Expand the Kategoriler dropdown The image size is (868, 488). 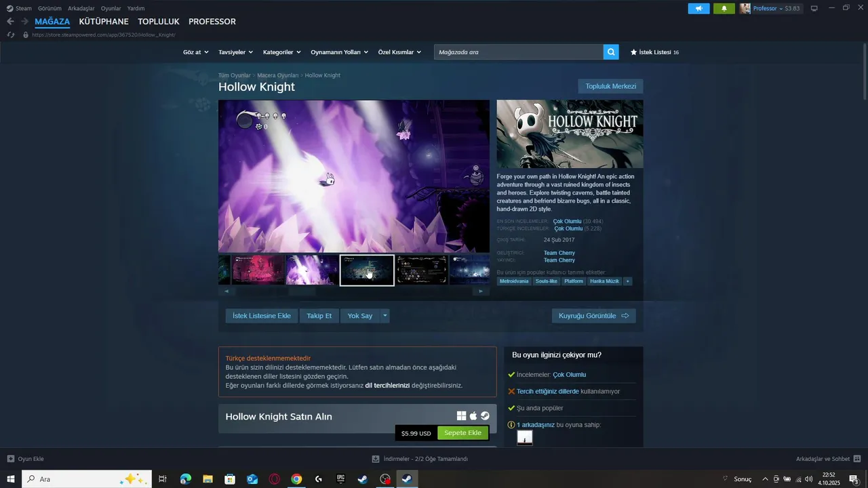click(x=282, y=52)
